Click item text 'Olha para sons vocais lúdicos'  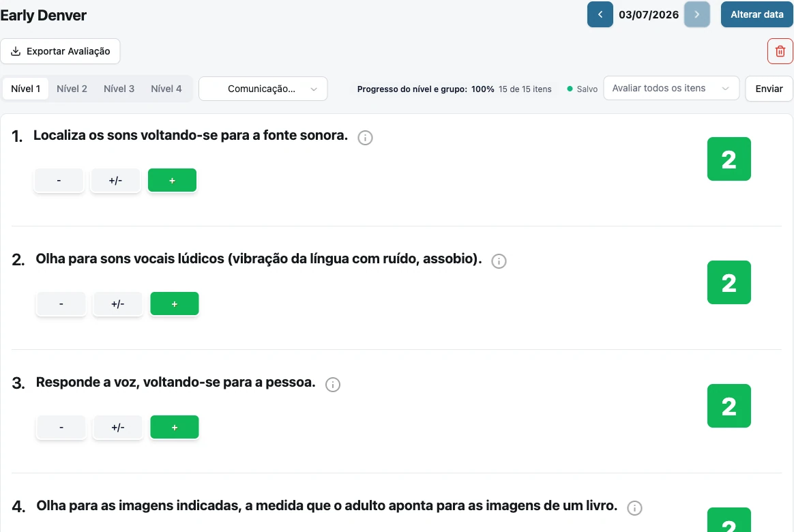coord(259,258)
